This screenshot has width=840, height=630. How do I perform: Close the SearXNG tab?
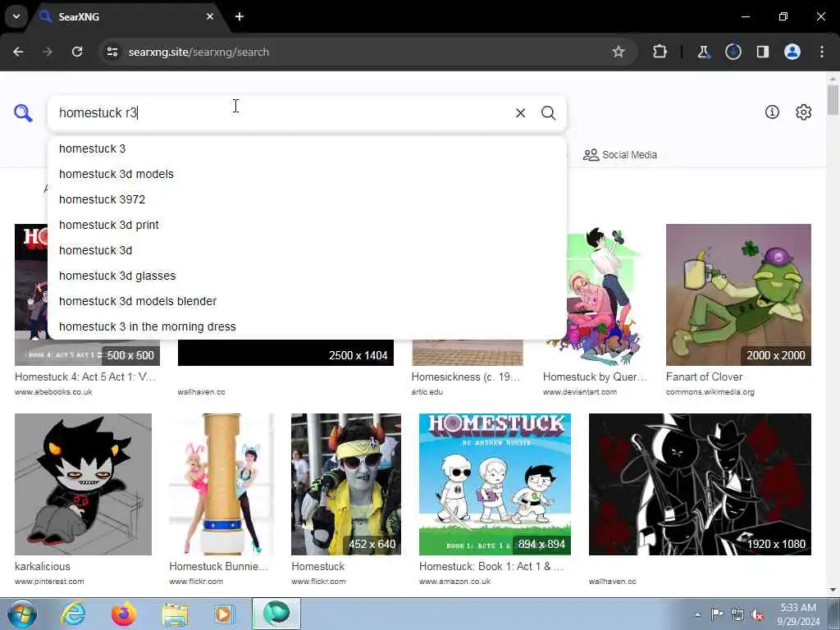(210, 16)
